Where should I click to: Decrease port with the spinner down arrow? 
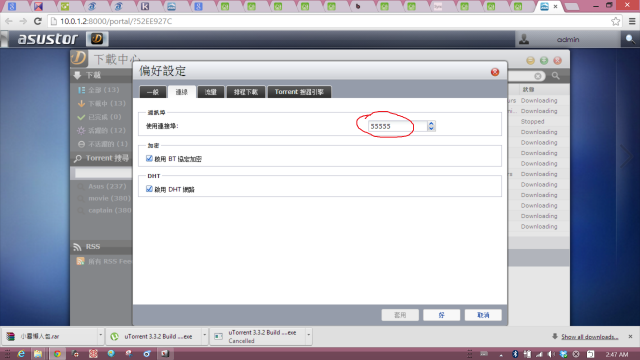click(431, 129)
